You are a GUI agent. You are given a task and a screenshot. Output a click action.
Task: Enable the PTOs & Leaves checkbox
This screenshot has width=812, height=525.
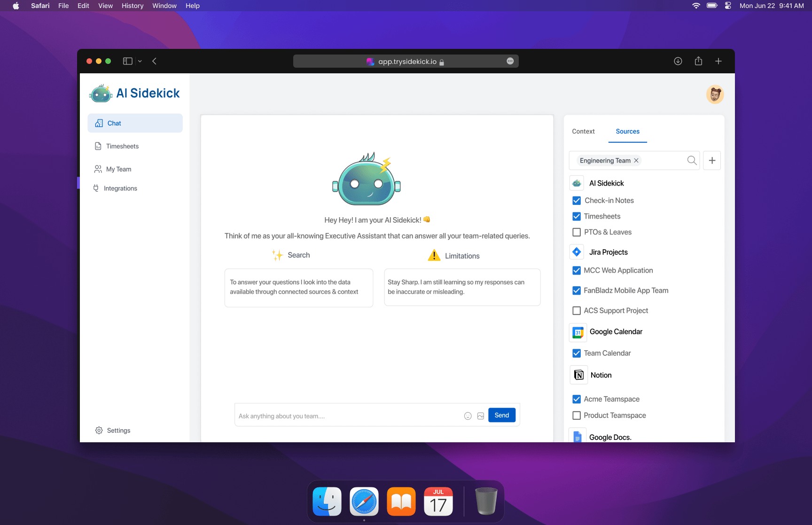pos(577,232)
